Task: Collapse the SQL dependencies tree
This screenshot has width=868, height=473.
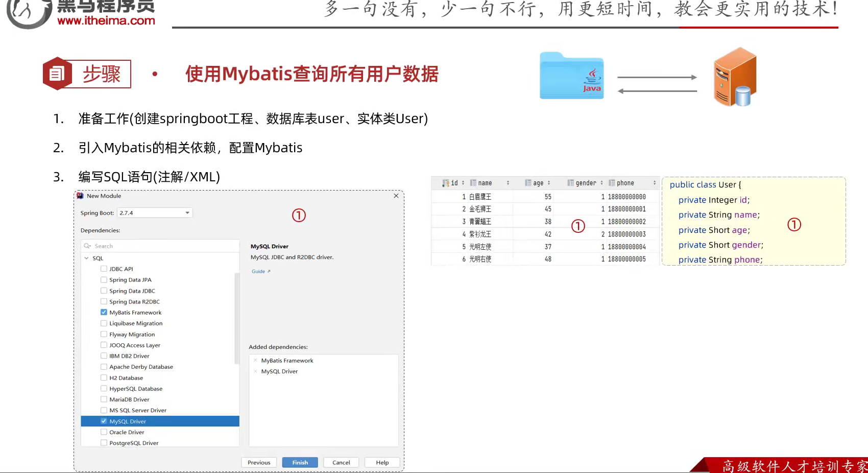Action: tap(86, 258)
